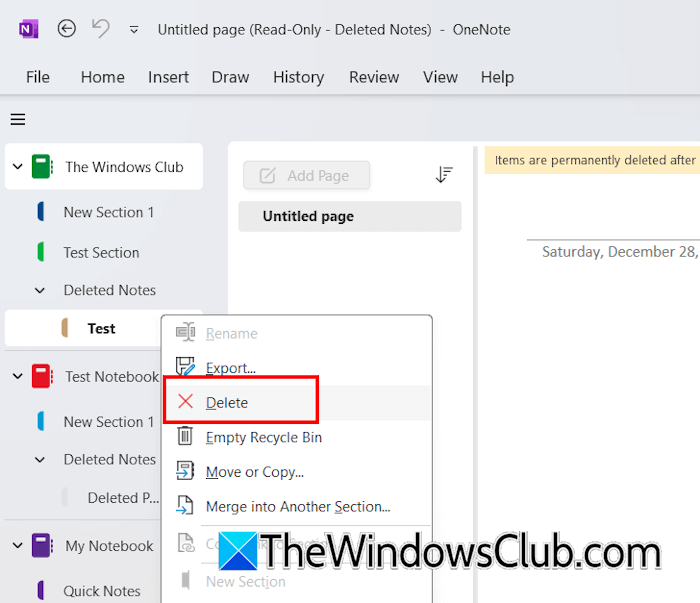Click the Saturday, December 28 date text
The width and height of the screenshot is (700, 603).
[619, 252]
